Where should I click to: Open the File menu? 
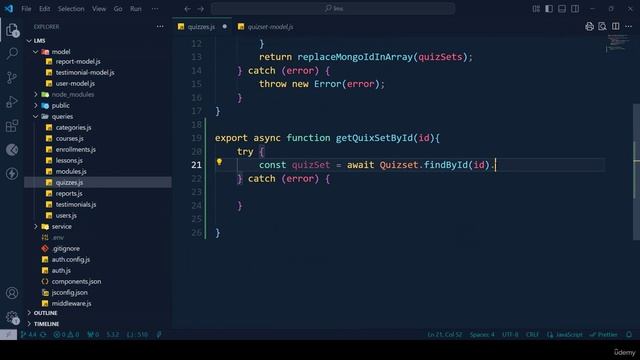(26, 9)
